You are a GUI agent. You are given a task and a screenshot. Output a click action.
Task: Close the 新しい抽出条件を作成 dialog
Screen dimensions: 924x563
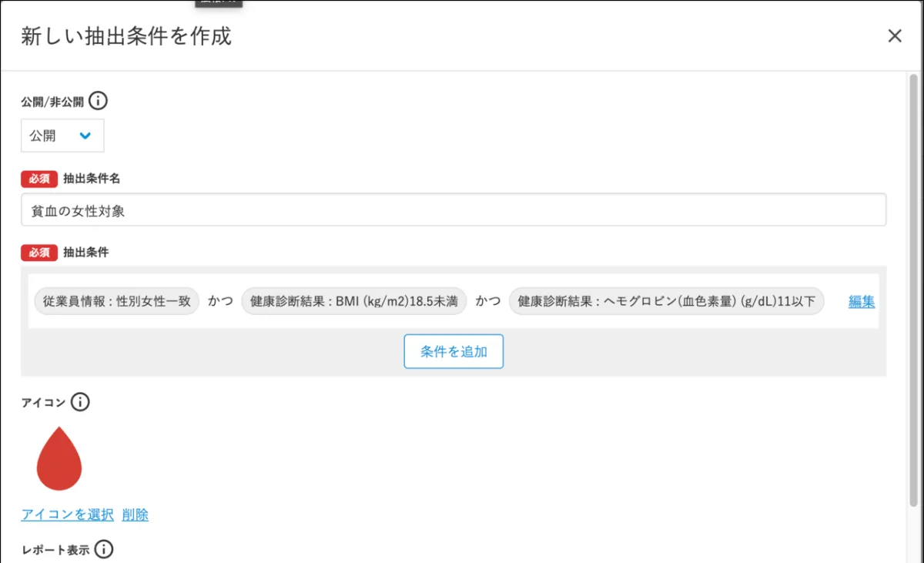(894, 36)
